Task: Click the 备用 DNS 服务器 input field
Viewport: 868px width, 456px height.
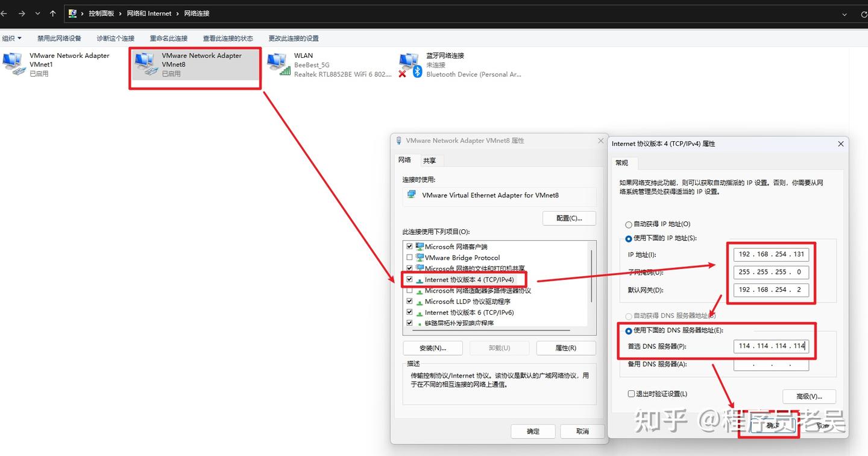Action: pos(771,364)
